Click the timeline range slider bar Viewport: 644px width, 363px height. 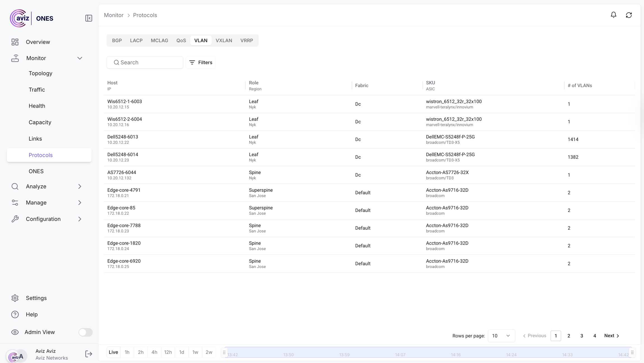428,352
